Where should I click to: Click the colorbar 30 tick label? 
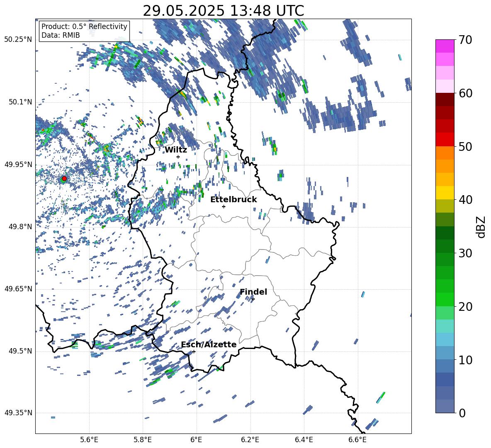click(x=465, y=253)
